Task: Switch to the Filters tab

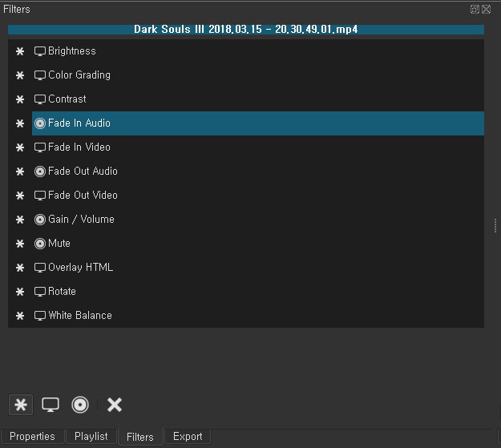Action: 140,437
